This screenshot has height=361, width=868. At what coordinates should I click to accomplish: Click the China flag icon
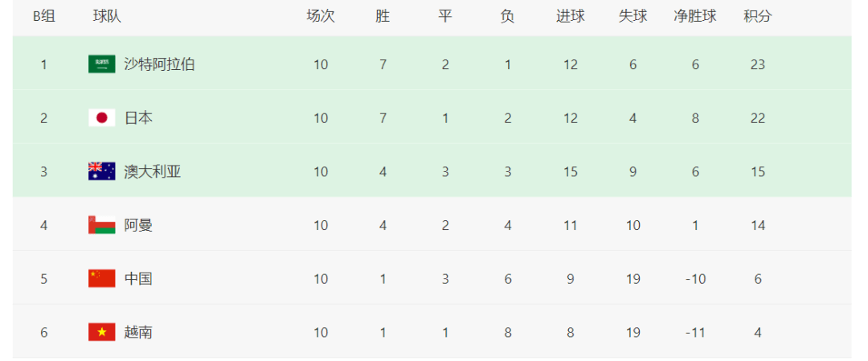click(102, 278)
